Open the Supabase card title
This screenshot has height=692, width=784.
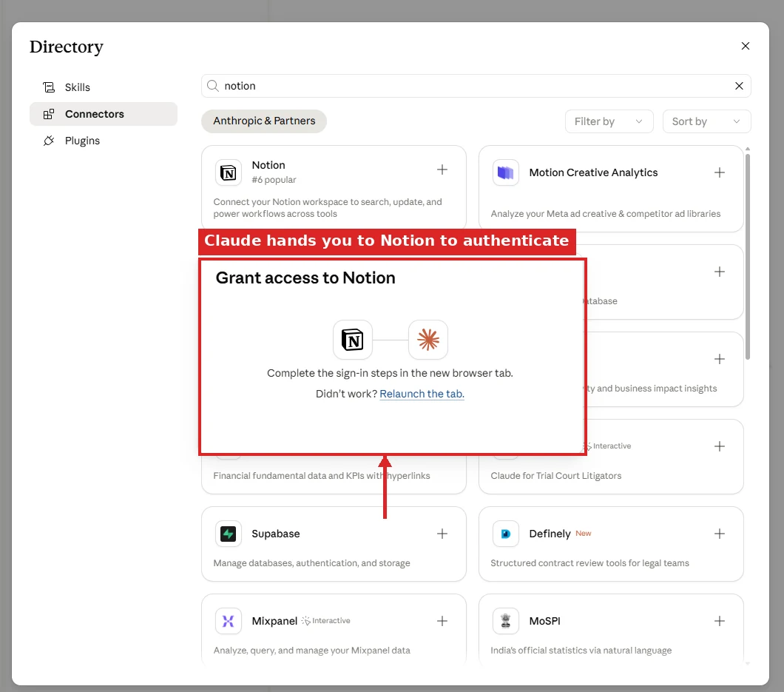[275, 534]
